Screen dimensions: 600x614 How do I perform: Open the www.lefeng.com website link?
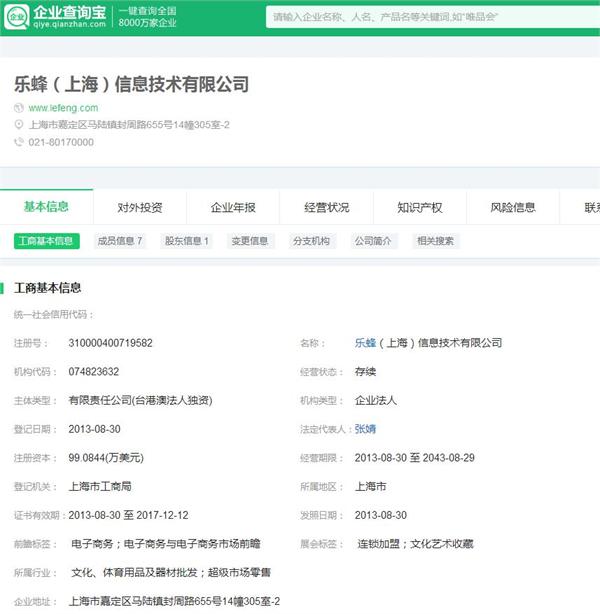click(63, 108)
